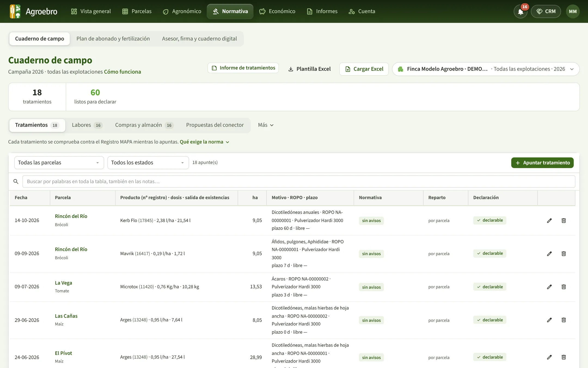Select the Compras y almacén tab
Screen dimensions: 588x368
click(x=144, y=125)
